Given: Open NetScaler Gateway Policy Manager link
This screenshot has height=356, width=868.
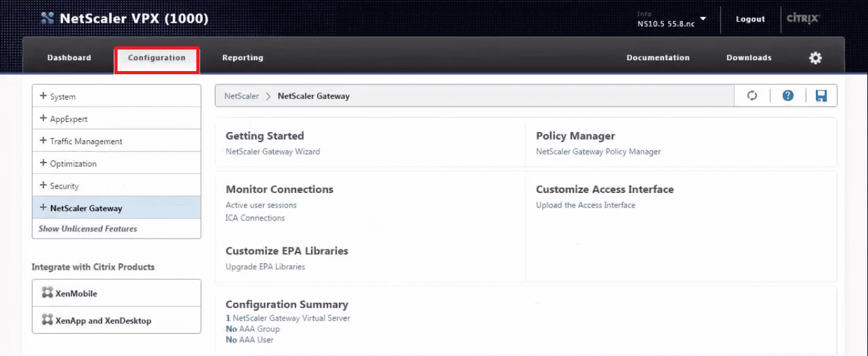Looking at the screenshot, I should [599, 152].
